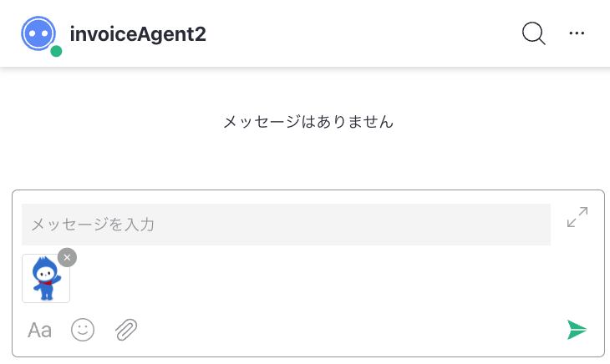610x364 pixels.
Task: Click empty toolbar space between paperclip and send
Action: click(350, 331)
